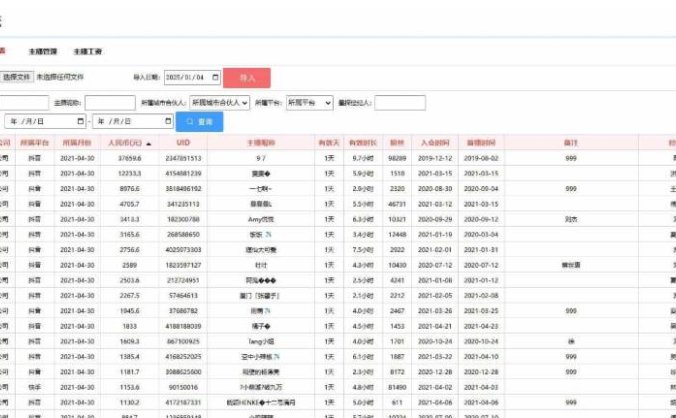Open the calendar picker on the start date field
Viewport: 676px width, 418px height.
pyautogui.click(x=81, y=122)
